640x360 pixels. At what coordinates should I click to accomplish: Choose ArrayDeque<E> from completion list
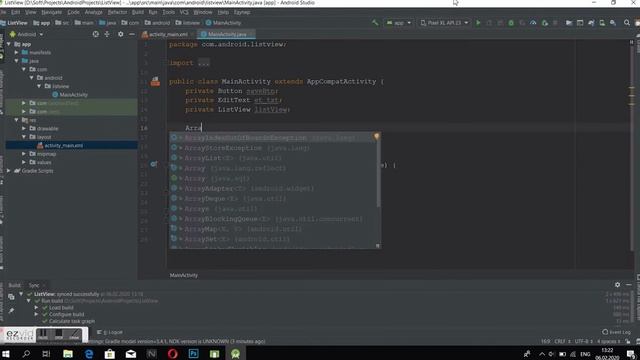point(276,199)
